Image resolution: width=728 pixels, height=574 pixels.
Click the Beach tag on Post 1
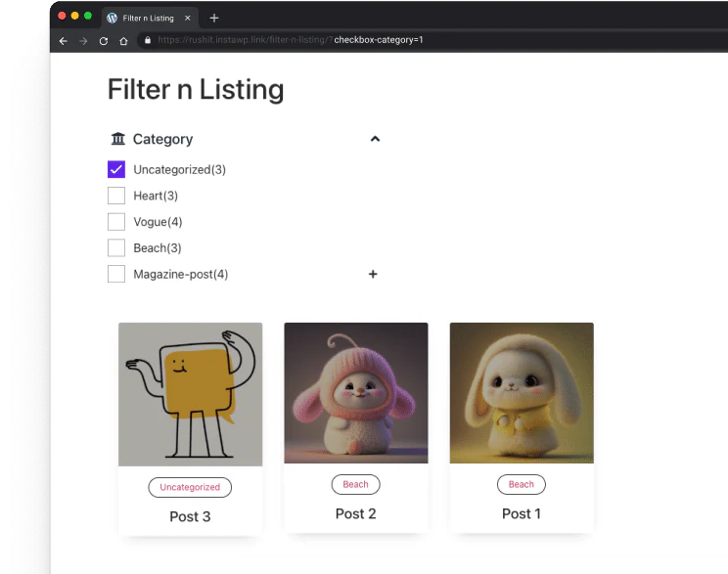pos(522,484)
